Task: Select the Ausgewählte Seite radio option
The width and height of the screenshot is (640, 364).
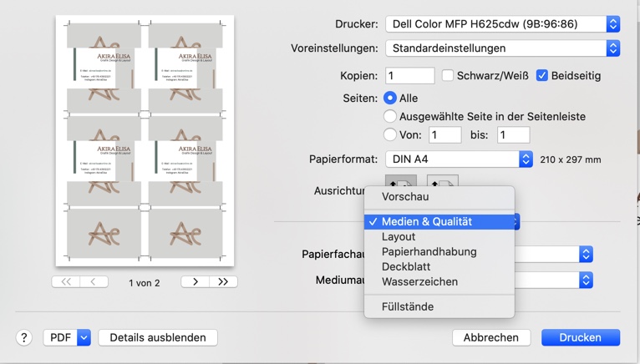Action: coord(390,116)
